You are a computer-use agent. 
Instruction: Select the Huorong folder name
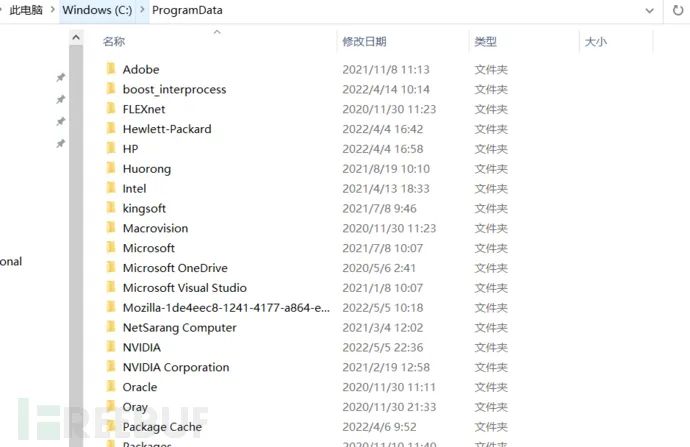(147, 169)
